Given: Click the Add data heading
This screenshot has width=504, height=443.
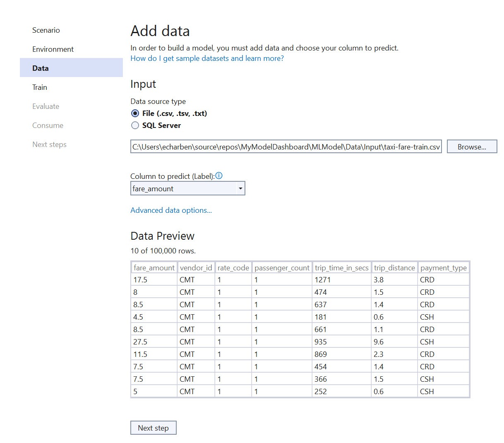Looking at the screenshot, I should pos(160,31).
